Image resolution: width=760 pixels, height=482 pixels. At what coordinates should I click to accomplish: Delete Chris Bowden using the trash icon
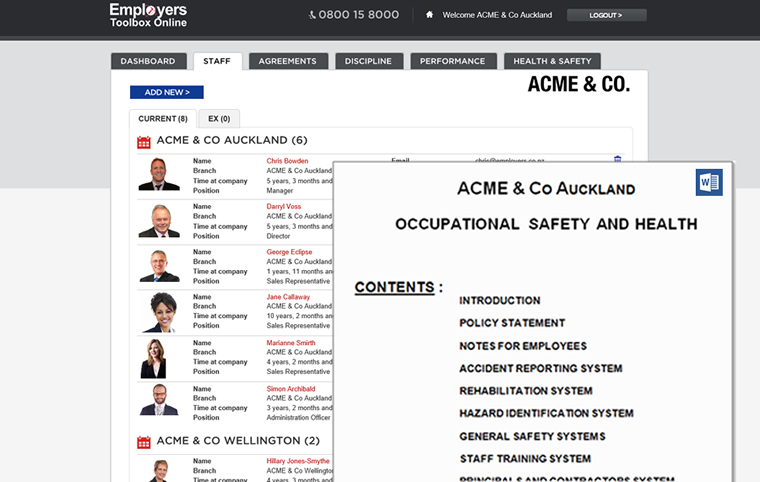[x=617, y=160]
